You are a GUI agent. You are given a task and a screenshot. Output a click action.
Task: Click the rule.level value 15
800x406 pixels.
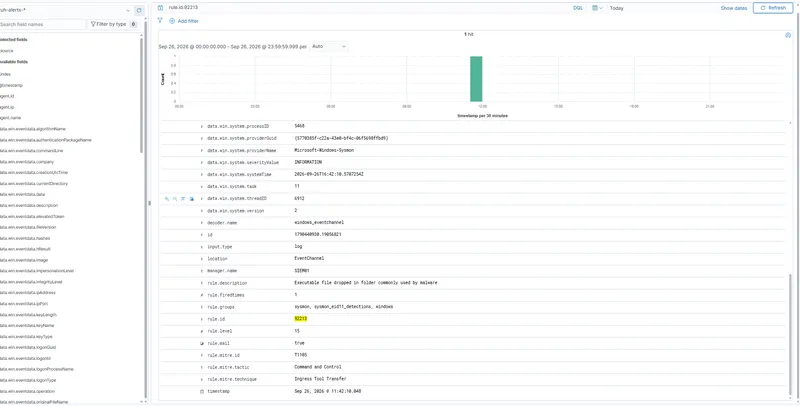tap(297, 331)
